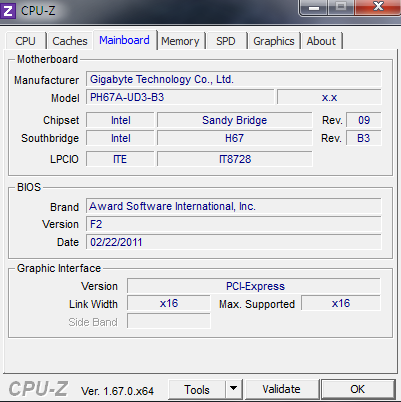Select the H67 southbridge value
The width and height of the screenshot is (401, 402).
[234, 138]
